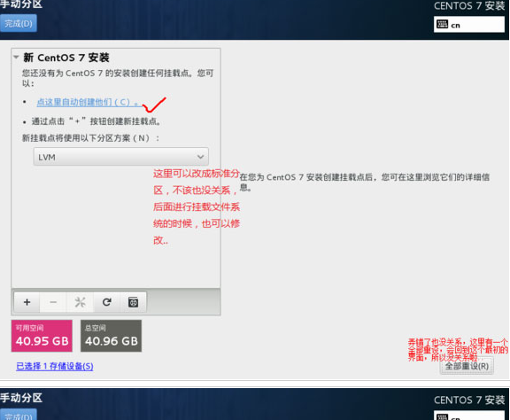This screenshot has width=510, height=420.
Task: Click the minus remove mount point icon
Action: coord(53,302)
